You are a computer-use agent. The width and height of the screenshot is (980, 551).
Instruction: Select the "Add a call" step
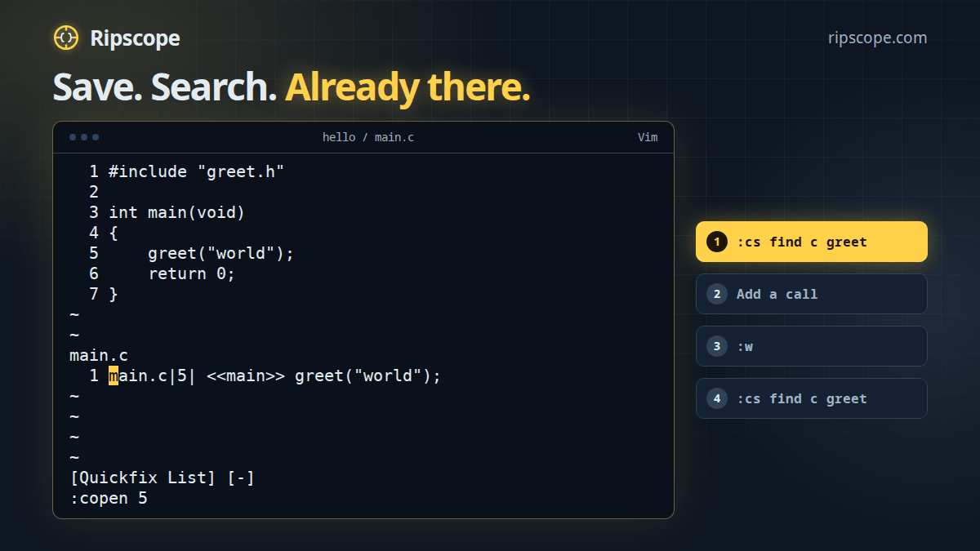(x=812, y=294)
